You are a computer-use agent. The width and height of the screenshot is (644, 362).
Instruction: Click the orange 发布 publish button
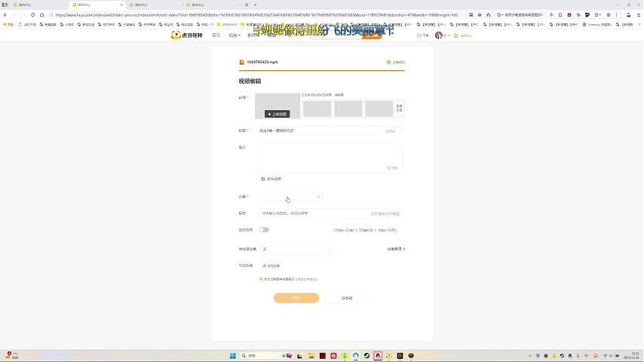click(296, 298)
